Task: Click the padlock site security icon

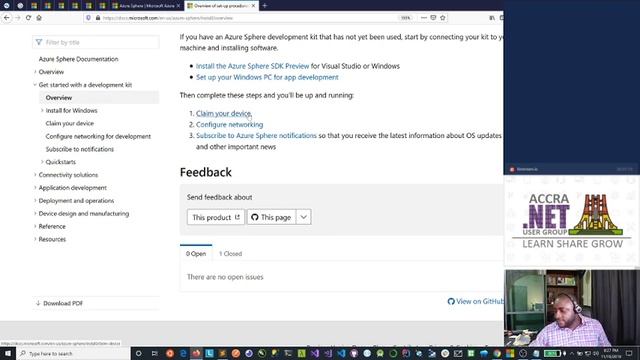Action: (98, 18)
